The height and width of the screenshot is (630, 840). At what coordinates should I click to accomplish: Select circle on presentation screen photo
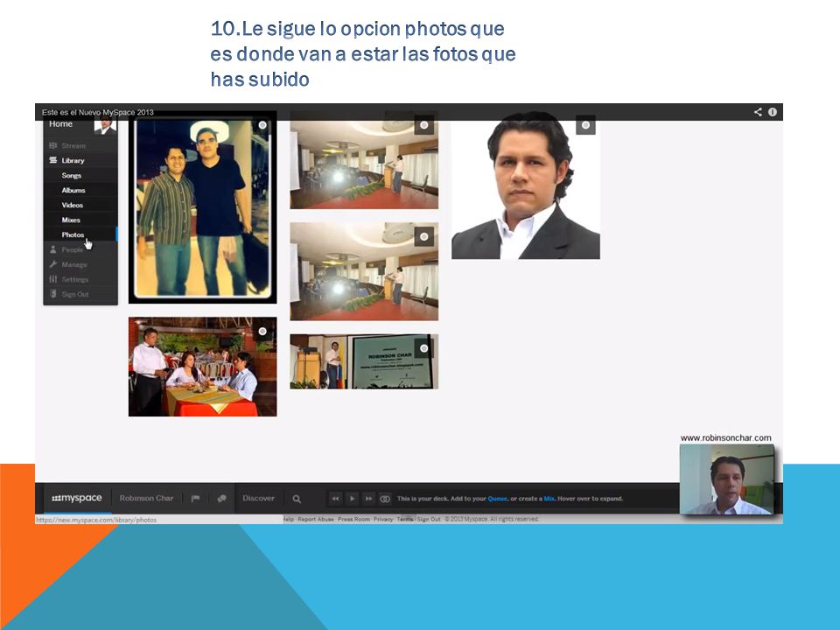point(423,349)
